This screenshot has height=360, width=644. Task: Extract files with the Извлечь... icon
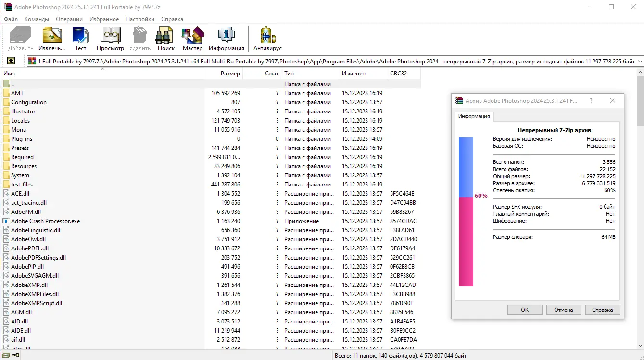(x=52, y=39)
